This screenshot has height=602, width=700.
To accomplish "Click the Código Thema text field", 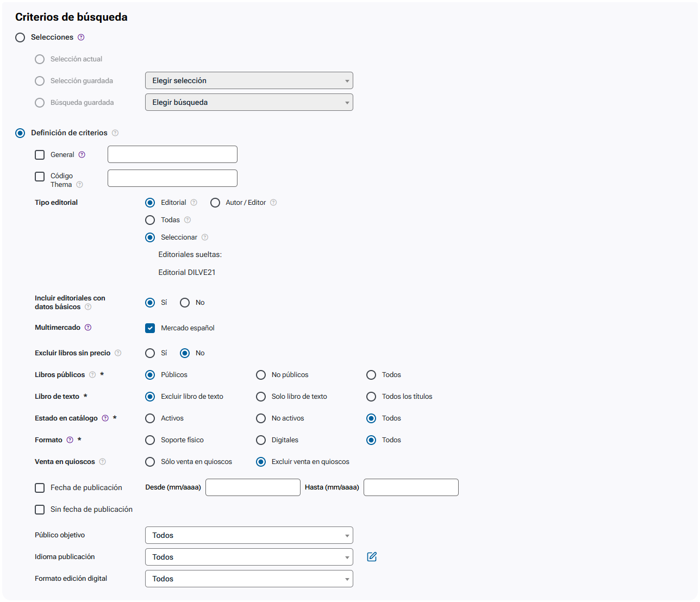I will 172,178.
